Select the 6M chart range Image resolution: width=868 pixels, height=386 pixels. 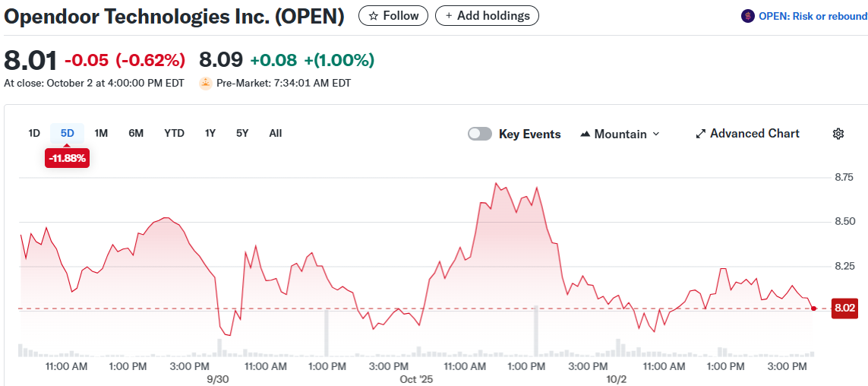tap(136, 133)
